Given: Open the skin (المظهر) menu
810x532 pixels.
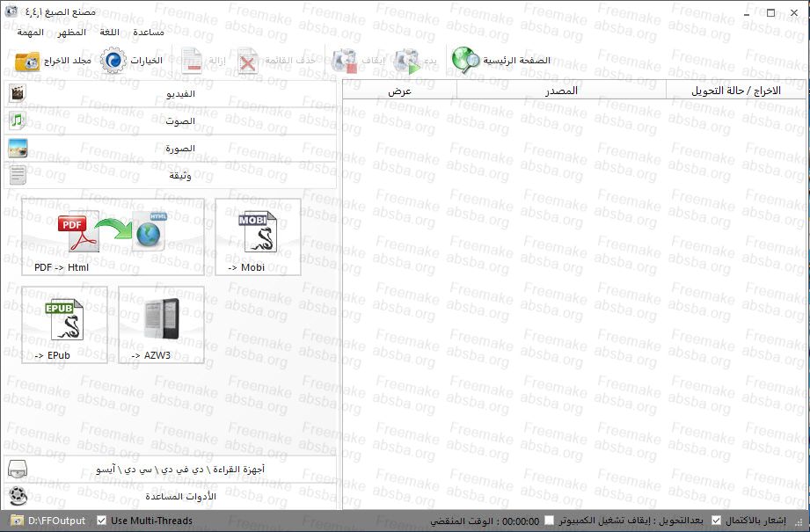Looking at the screenshot, I should coord(72,33).
